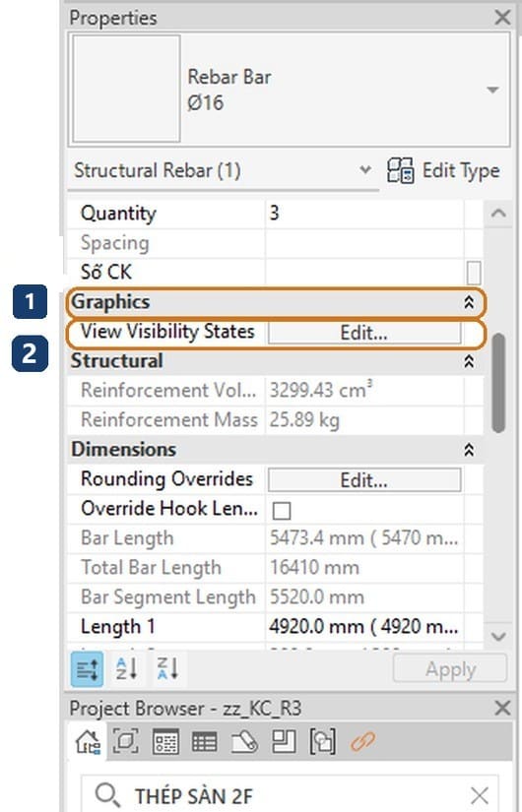Click the THÉP SÀN 2F search field

pos(291,795)
